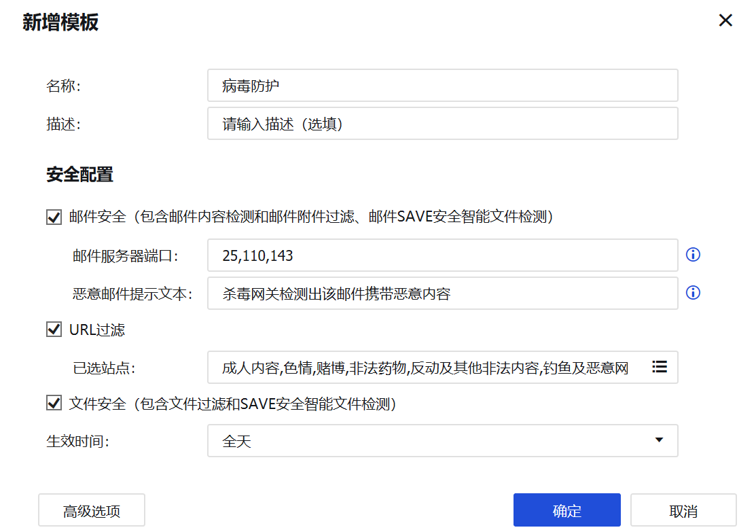Viewport: 756px width, 532px height.
Task: Focus the 名称 input with 病毒防护
Action: (x=443, y=86)
